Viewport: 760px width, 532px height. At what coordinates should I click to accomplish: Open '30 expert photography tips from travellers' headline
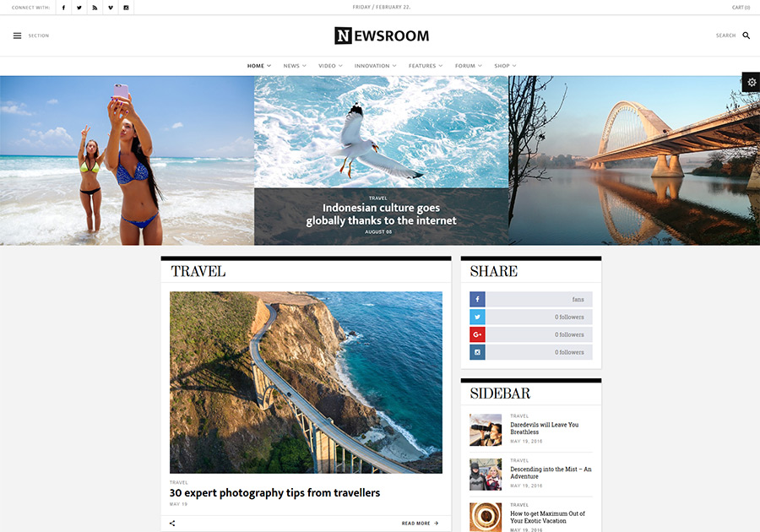tap(274, 492)
